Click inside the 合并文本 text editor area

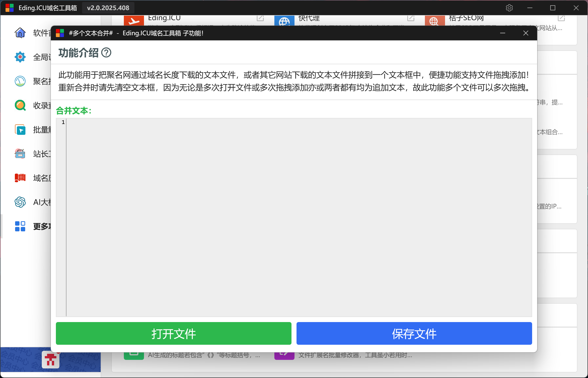tap(299, 217)
